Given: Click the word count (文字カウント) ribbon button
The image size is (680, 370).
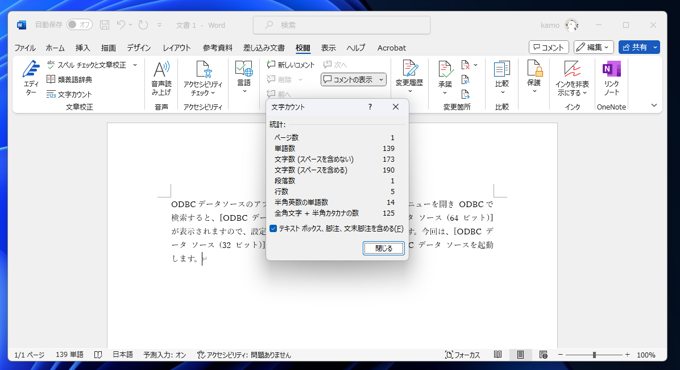Looking at the screenshot, I should click(69, 94).
